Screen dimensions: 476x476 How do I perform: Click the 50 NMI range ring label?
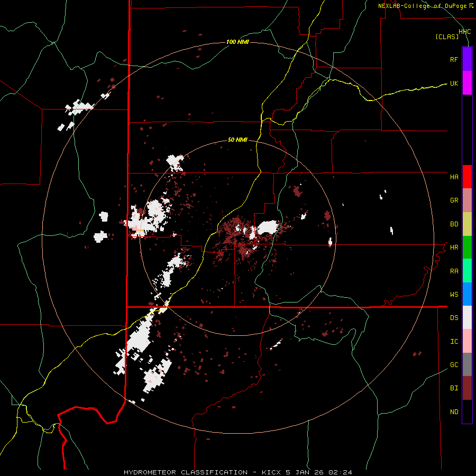(237, 140)
